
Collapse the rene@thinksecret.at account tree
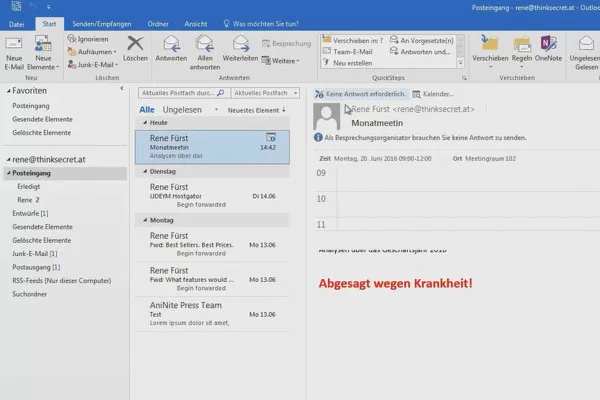8,159
